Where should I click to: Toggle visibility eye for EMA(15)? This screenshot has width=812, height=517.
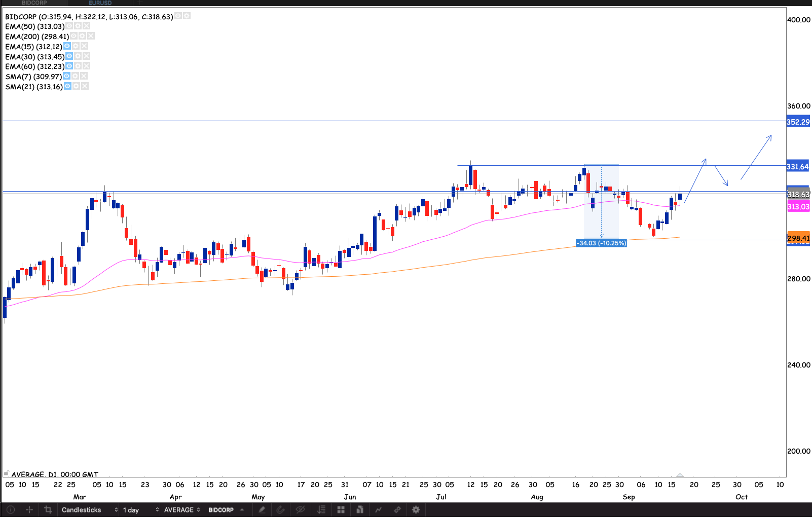[67, 46]
